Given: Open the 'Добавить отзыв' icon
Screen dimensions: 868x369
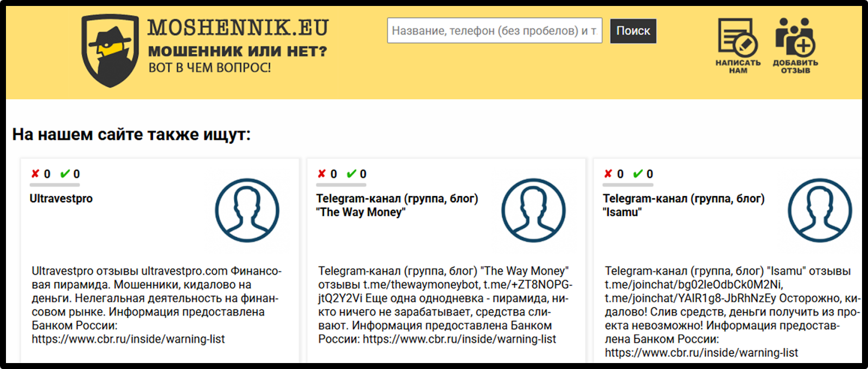Looking at the screenshot, I should [x=795, y=46].
